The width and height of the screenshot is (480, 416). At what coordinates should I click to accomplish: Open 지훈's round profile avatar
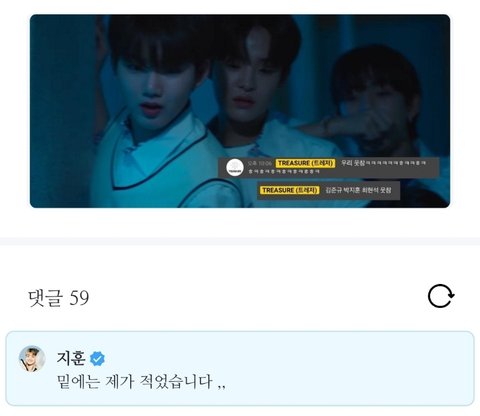[x=32, y=359]
